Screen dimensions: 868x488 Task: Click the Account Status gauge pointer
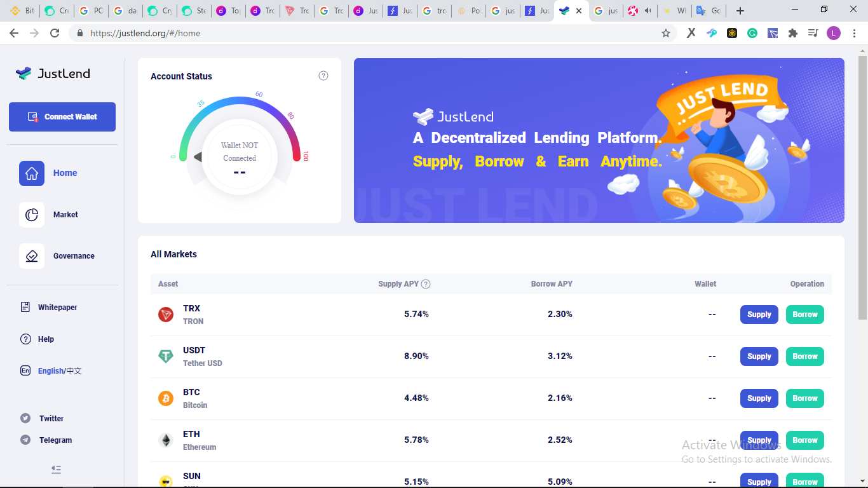(x=198, y=157)
